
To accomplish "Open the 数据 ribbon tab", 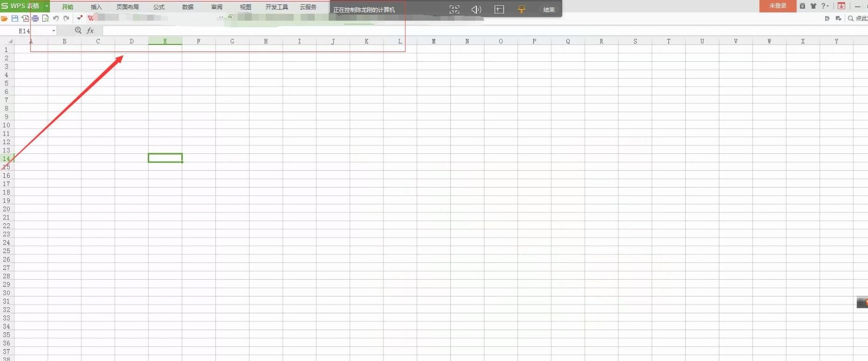I will [x=188, y=7].
